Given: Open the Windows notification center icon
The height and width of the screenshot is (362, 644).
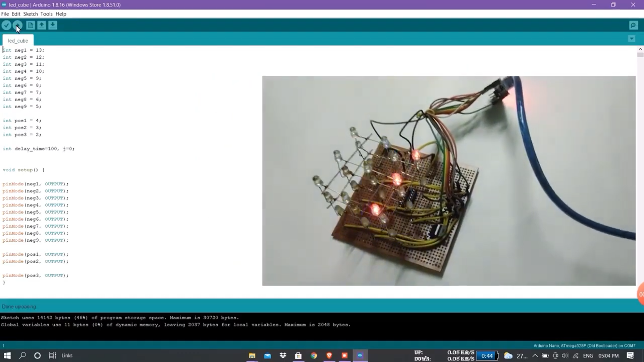Looking at the screenshot, I should coord(630,356).
